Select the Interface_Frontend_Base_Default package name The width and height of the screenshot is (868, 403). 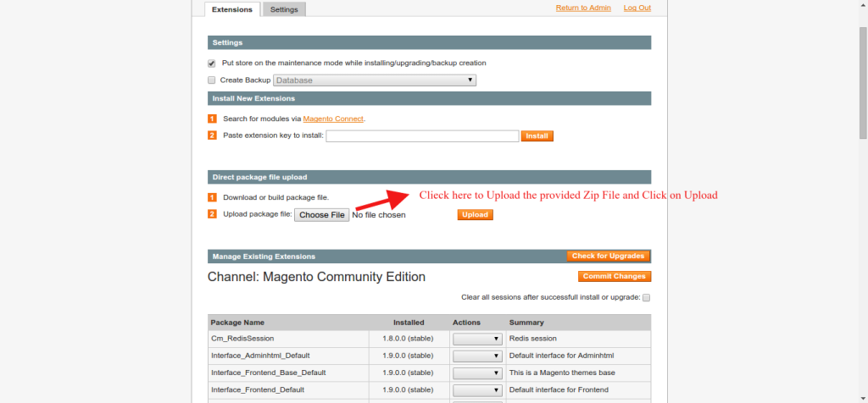pos(268,373)
